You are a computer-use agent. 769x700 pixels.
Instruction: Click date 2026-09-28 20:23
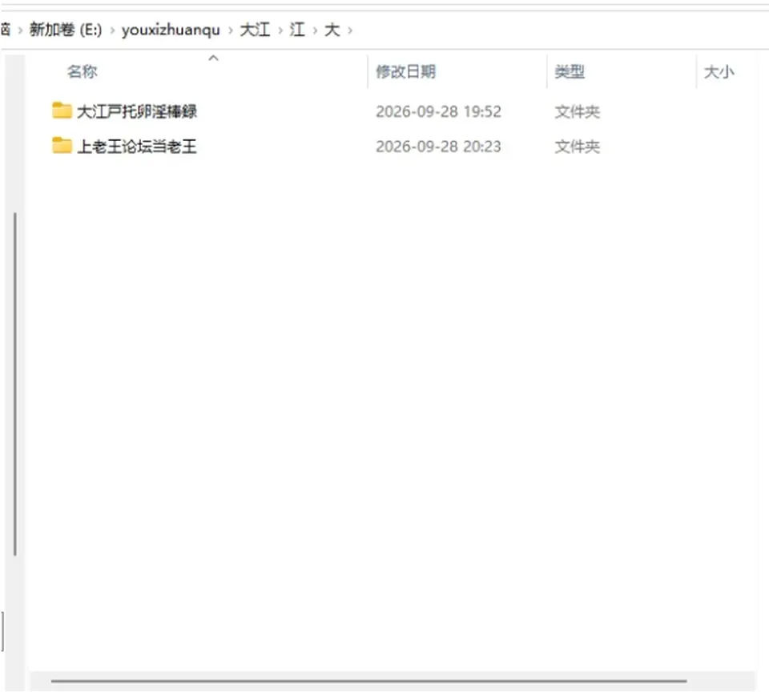438,147
